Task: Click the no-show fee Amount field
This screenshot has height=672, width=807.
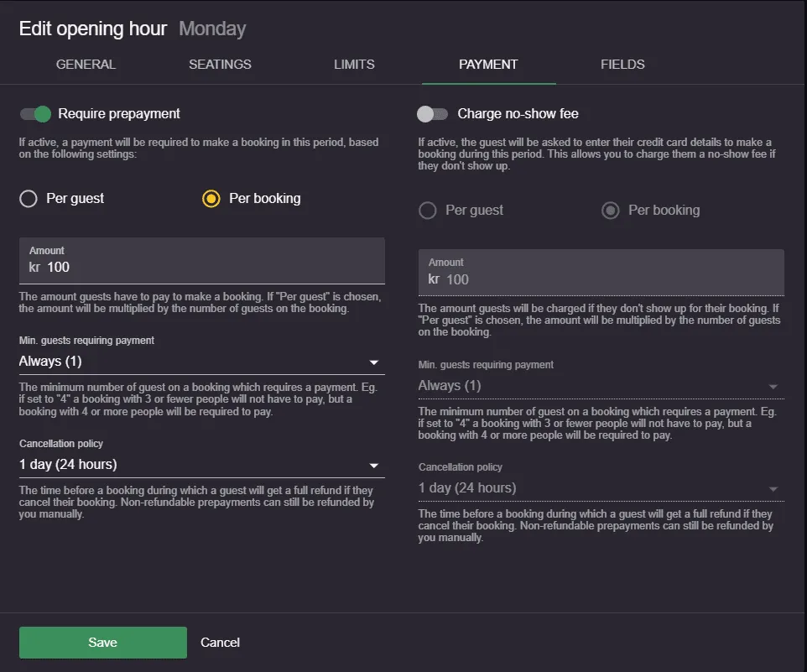Action: point(601,273)
